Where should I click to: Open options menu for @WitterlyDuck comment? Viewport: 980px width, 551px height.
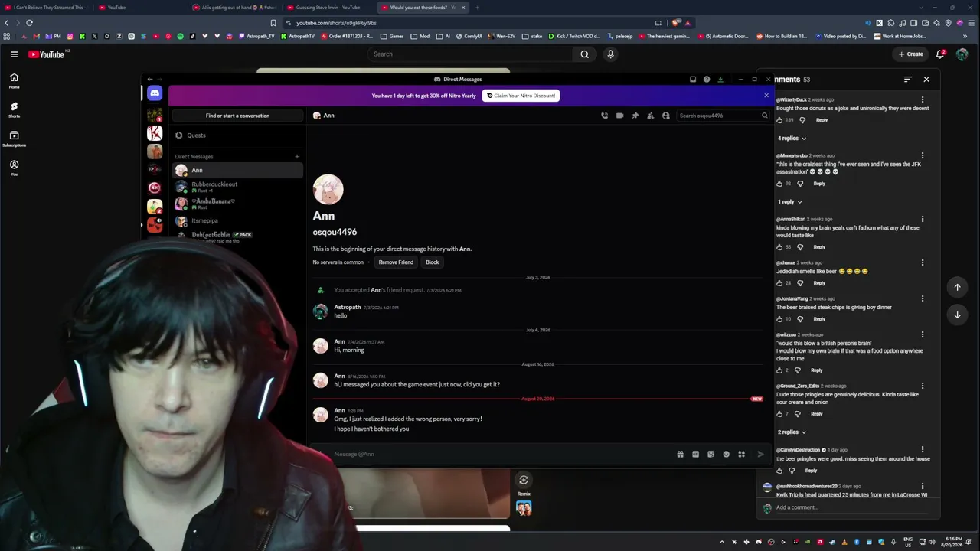click(x=923, y=99)
